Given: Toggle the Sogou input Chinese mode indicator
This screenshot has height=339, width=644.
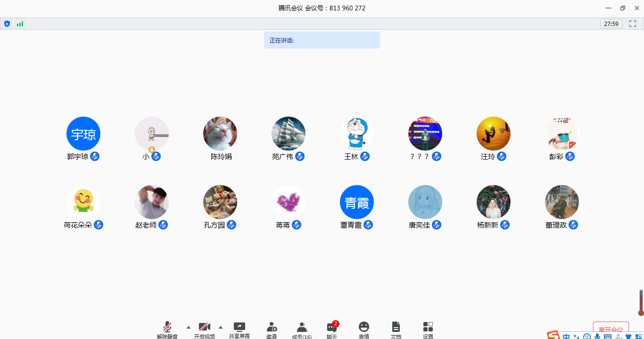Looking at the screenshot, I should (566, 337).
